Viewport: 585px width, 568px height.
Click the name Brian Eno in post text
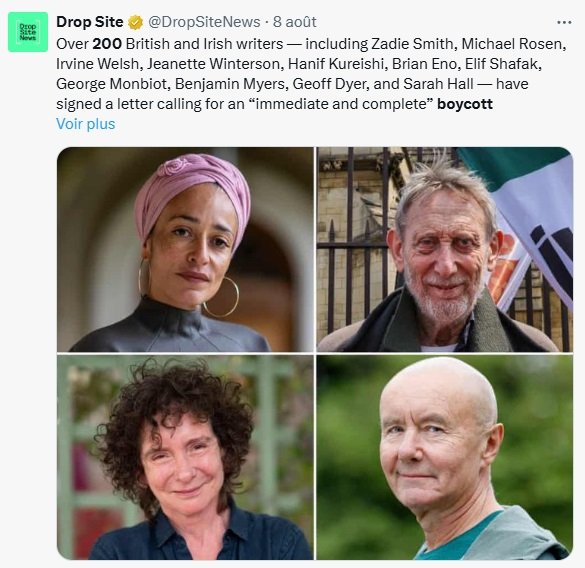[x=424, y=64]
